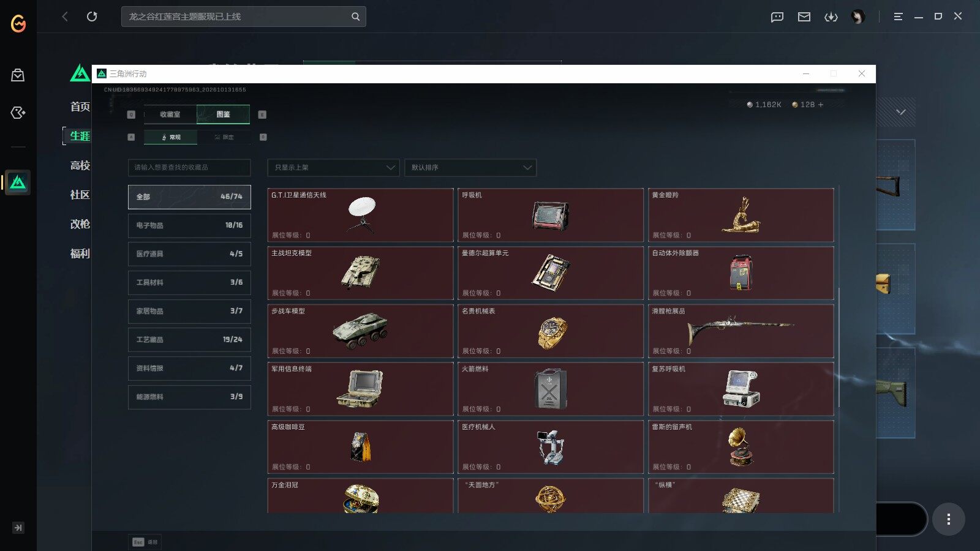This screenshot has height=551, width=980.
Task: Open the mail inbox icon
Action: [x=804, y=17]
